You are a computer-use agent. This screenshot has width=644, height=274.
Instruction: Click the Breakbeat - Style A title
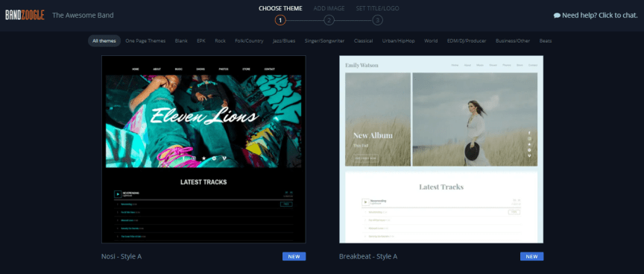tap(368, 256)
